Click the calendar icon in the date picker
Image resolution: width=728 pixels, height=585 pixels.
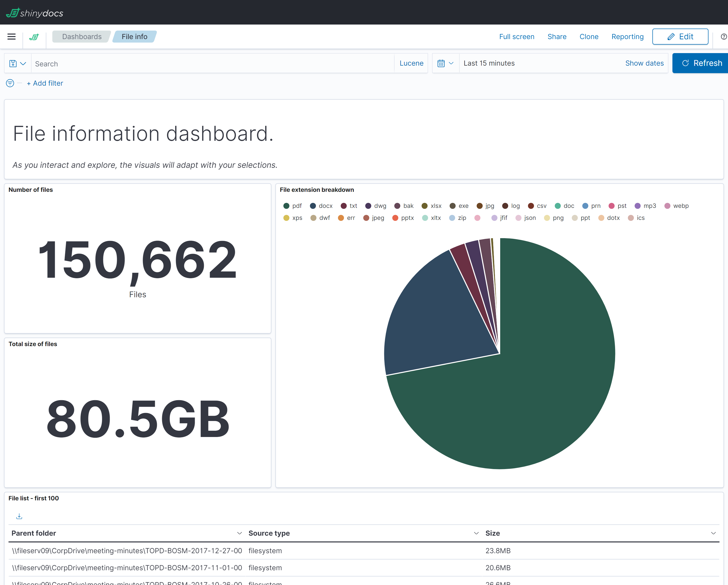(x=442, y=63)
